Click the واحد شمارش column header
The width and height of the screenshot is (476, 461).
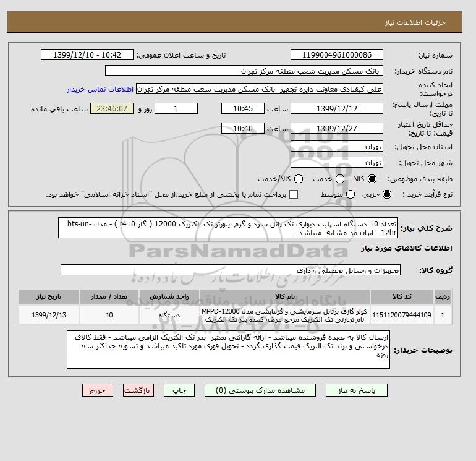coord(169,296)
